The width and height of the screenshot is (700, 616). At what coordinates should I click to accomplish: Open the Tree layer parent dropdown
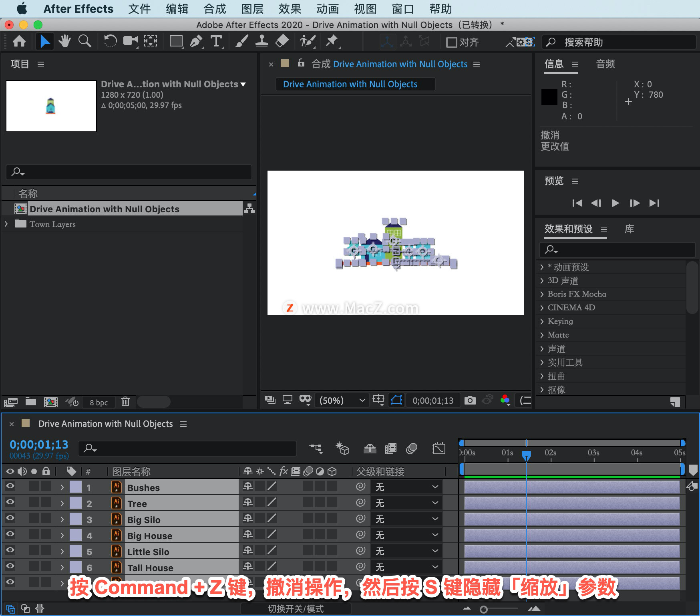[x=407, y=503]
